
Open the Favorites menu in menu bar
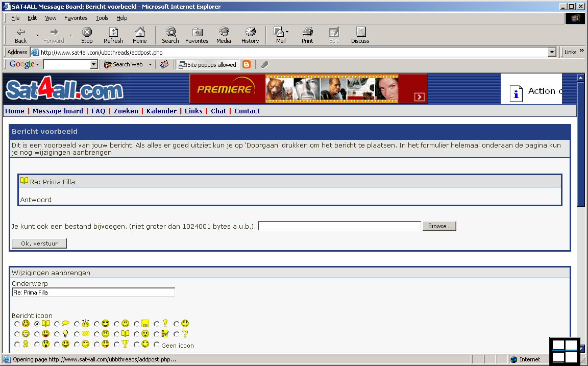coord(76,18)
